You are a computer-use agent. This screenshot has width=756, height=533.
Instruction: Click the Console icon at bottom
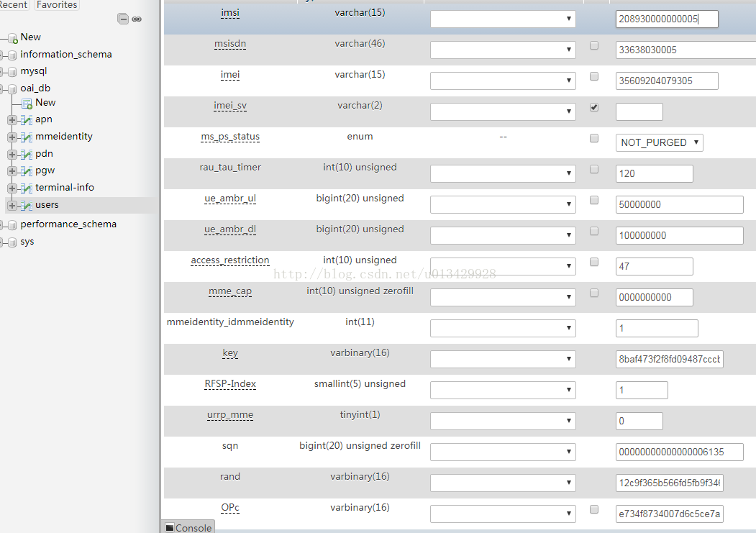169,528
